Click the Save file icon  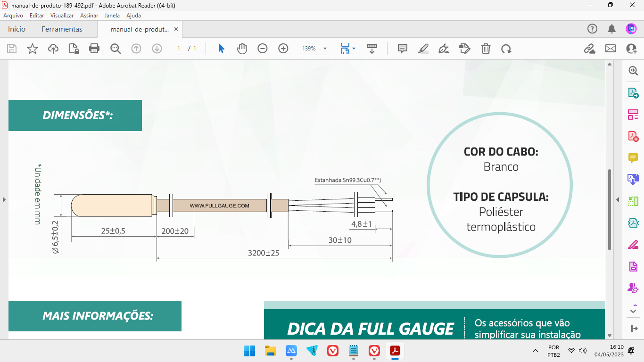pos(12,49)
